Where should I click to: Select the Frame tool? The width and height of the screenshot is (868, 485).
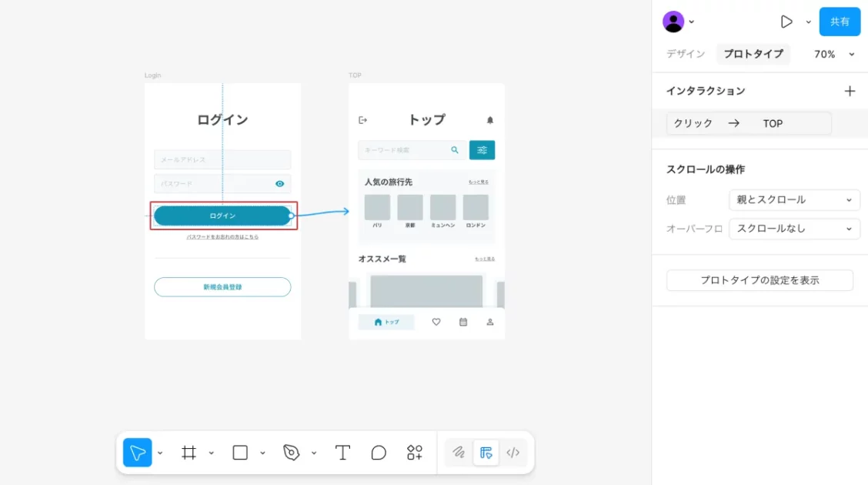click(189, 453)
